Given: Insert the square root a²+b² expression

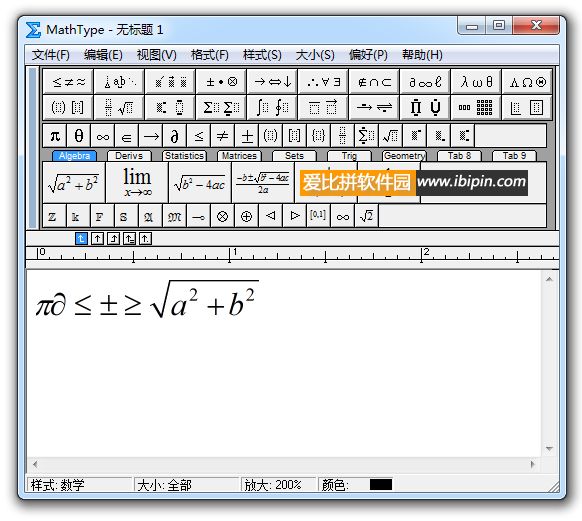Looking at the screenshot, I should click(74, 183).
